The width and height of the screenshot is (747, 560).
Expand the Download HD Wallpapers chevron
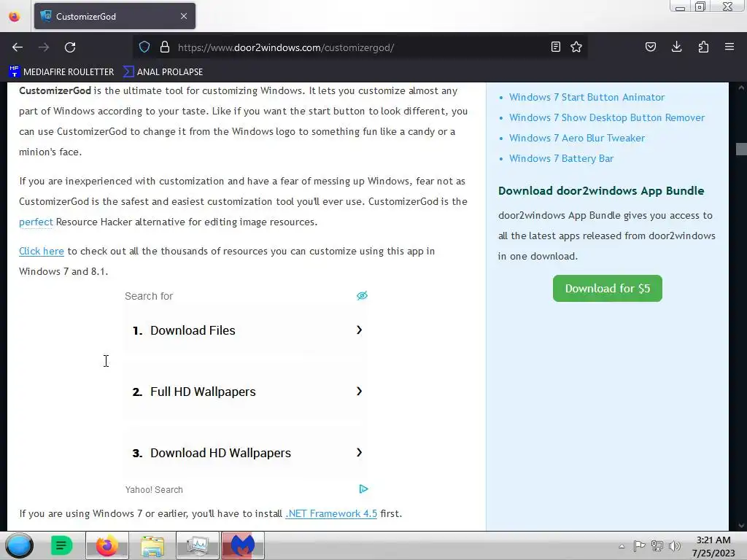pos(359,452)
